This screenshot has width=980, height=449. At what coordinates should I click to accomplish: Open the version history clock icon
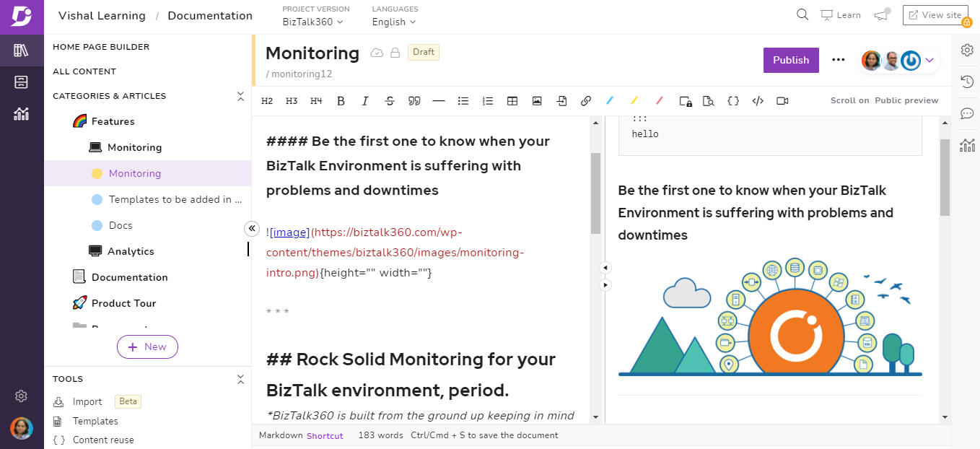[x=967, y=82]
